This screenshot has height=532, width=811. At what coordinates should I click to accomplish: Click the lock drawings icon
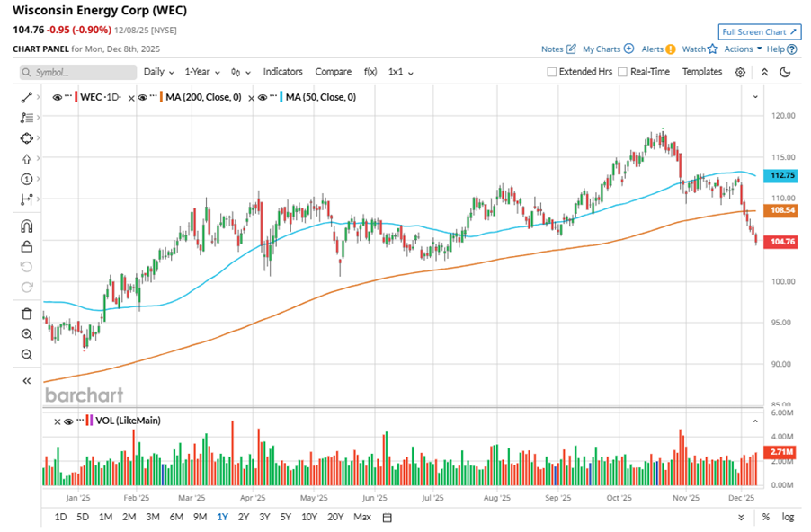(26, 247)
